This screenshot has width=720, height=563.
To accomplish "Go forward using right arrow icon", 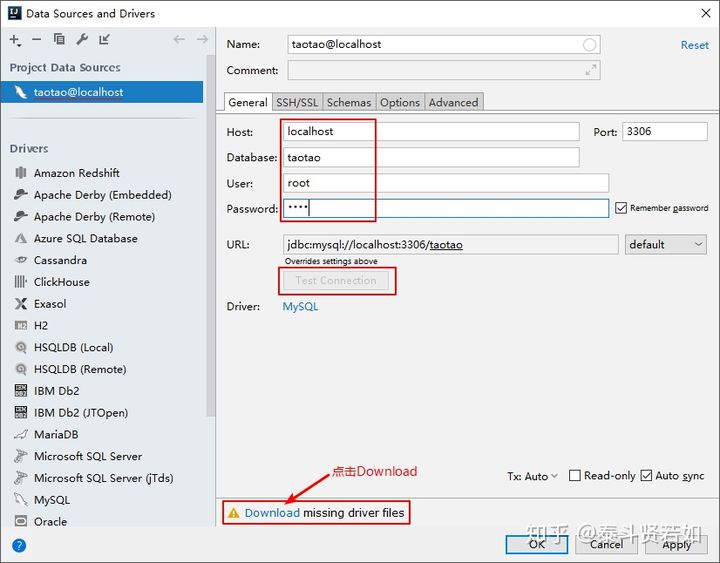I will coord(202,39).
